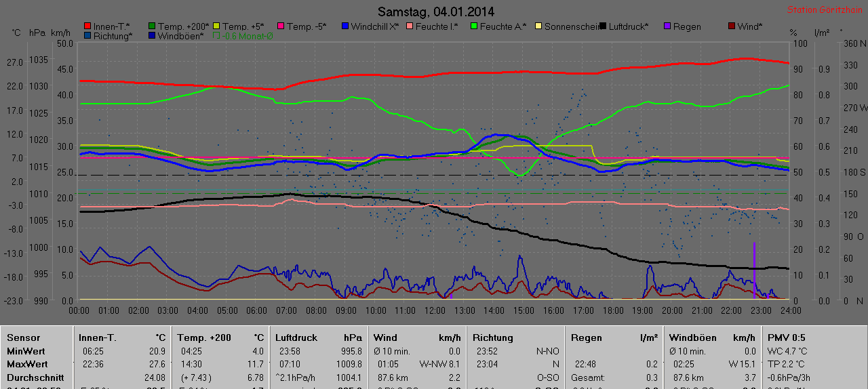Image resolution: width=868 pixels, height=389 pixels.
Task: Click the Gesamt: rain total label
Action: click(x=588, y=377)
